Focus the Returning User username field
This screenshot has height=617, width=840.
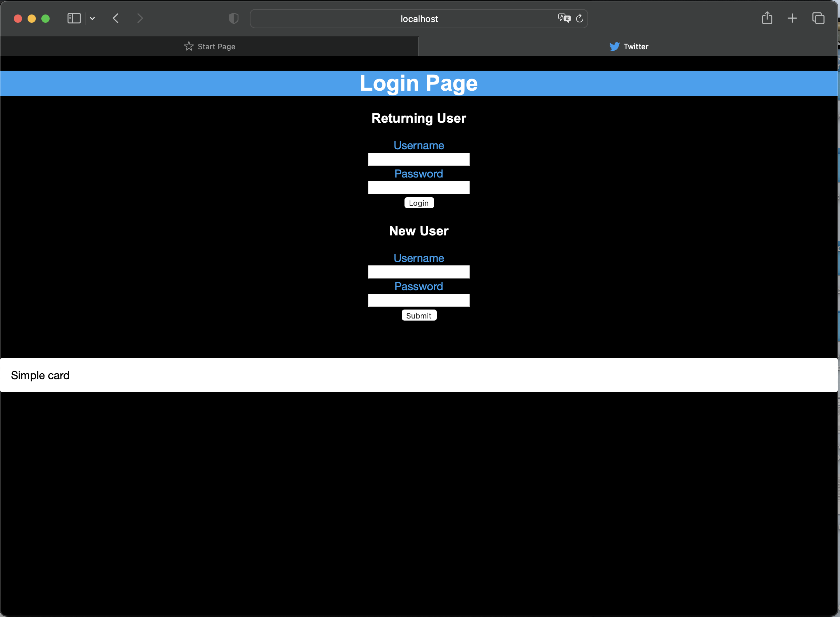pos(419,159)
